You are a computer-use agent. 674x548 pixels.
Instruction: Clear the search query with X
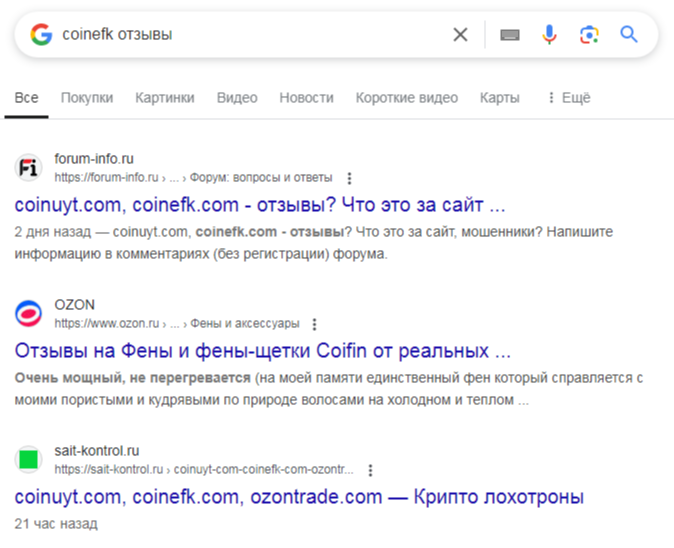[x=460, y=34]
